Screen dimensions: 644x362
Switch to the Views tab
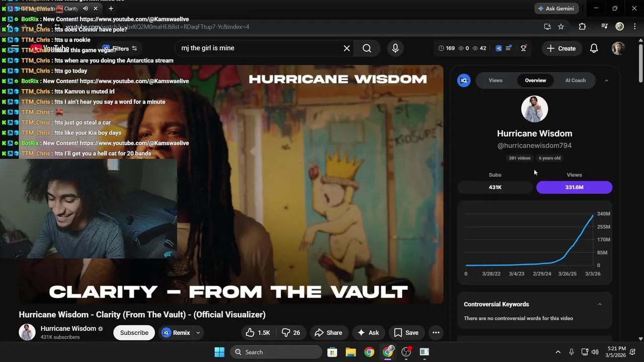point(496,80)
